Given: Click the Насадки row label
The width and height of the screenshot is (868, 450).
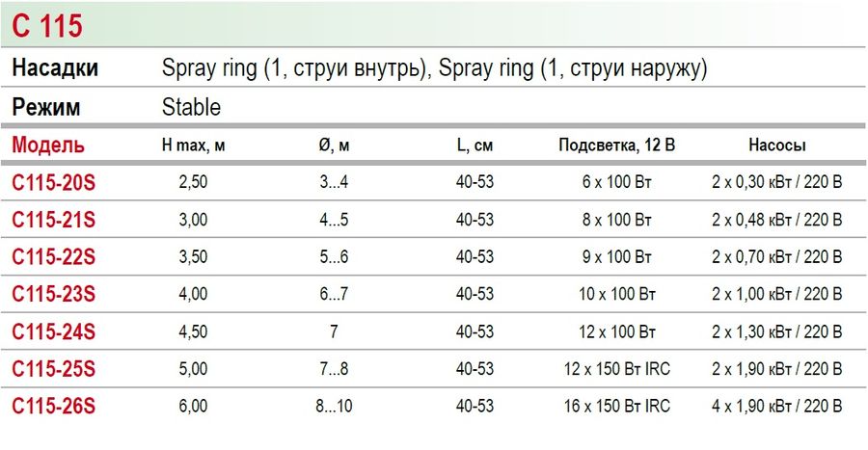Looking at the screenshot, I should click(x=55, y=69).
